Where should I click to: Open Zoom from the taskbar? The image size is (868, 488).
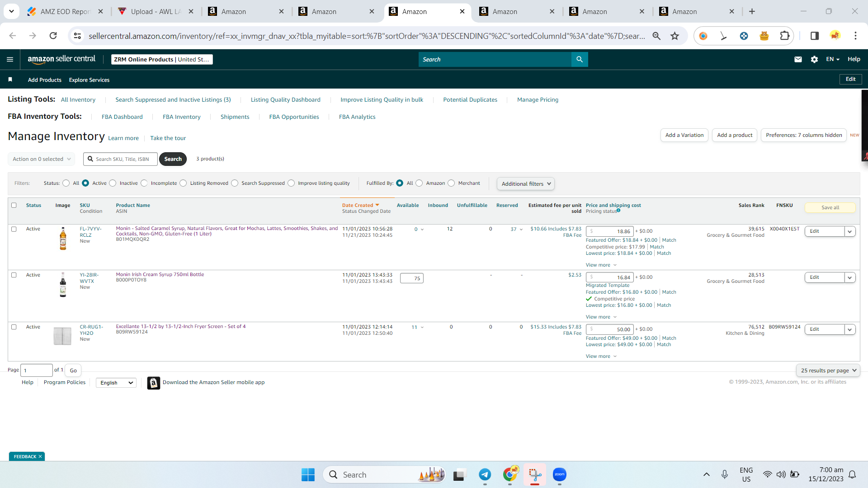click(560, 474)
